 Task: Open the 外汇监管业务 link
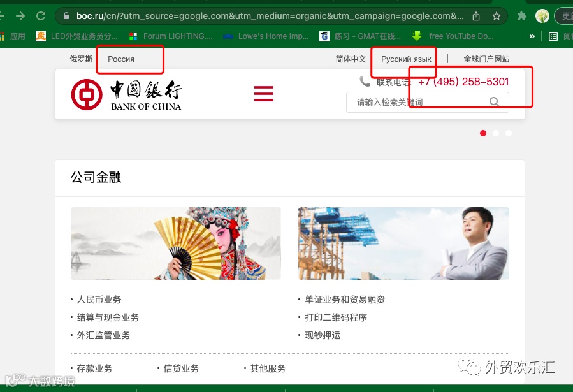pos(103,335)
